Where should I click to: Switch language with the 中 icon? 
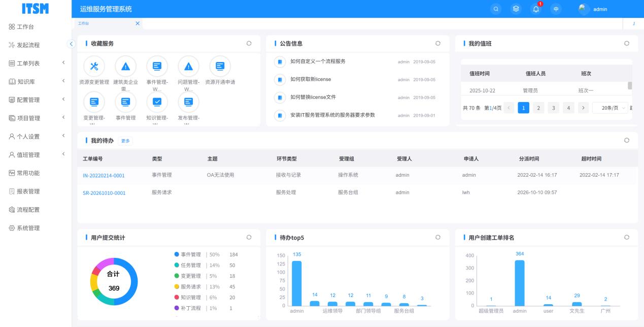556,9
